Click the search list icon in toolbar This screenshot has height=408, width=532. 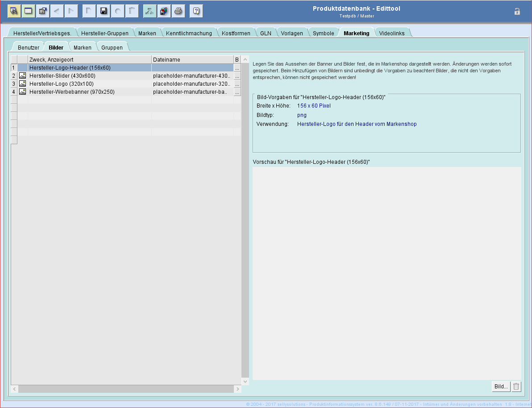tap(14, 11)
